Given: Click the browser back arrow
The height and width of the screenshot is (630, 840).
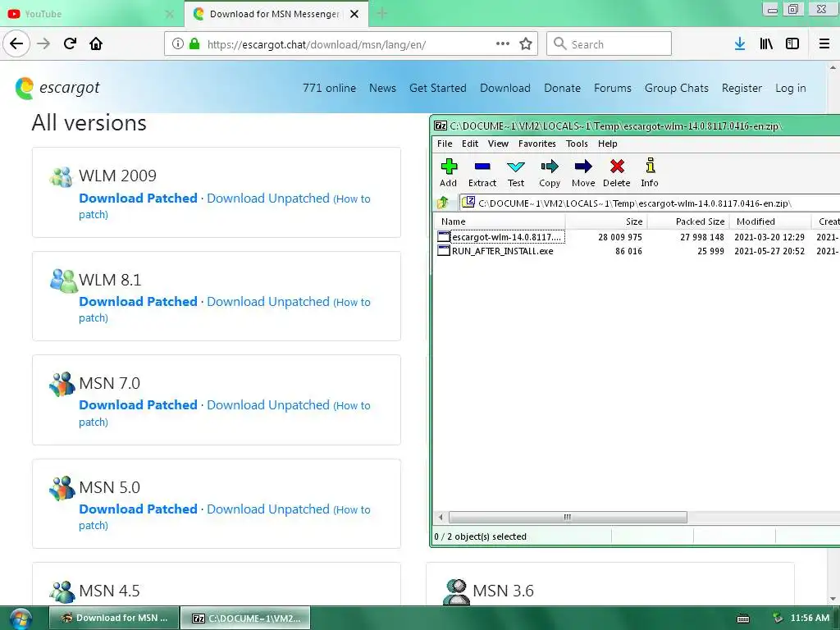Looking at the screenshot, I should [x=16, y=44].
